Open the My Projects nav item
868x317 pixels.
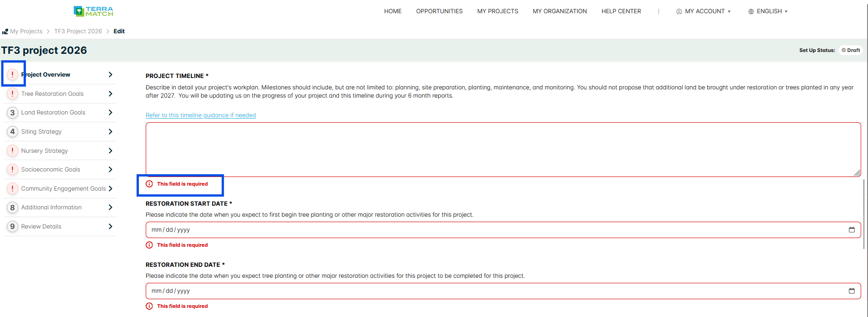(498, 11)
